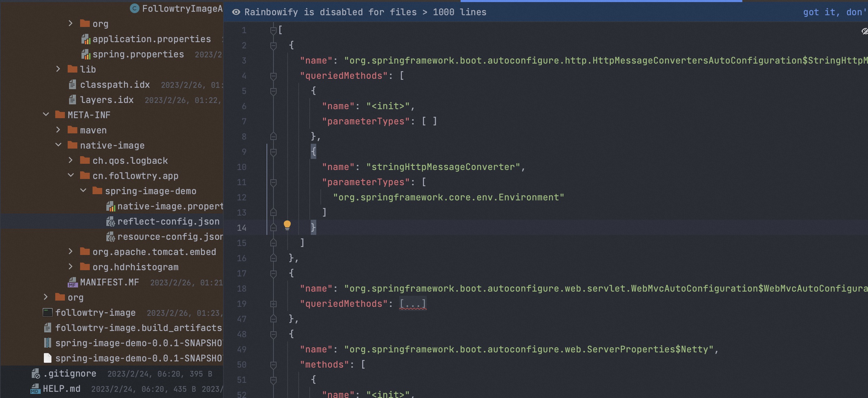The height and width of the screenshot is (398, 868).
Task: Click the HELP.md markdown file icon
Action: [x=35, y=389]
